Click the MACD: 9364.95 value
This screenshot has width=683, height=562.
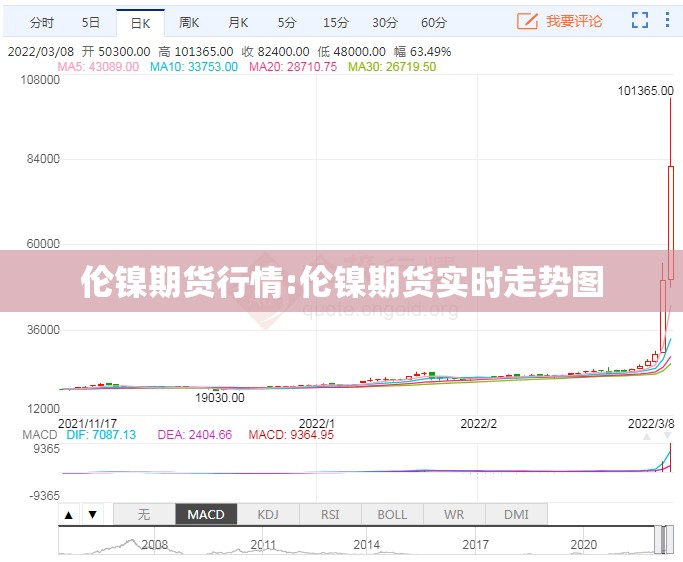pos(291,435)
